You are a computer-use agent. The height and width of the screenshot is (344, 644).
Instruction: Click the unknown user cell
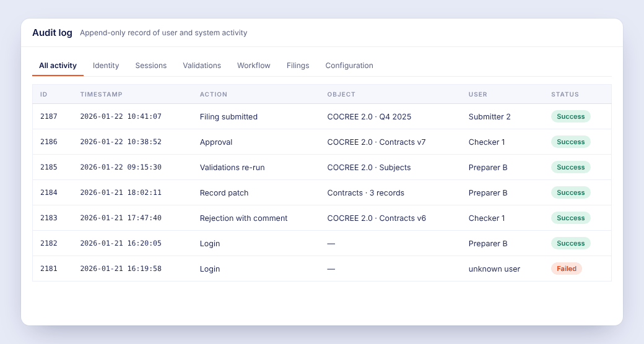click(x=494, y=269)
